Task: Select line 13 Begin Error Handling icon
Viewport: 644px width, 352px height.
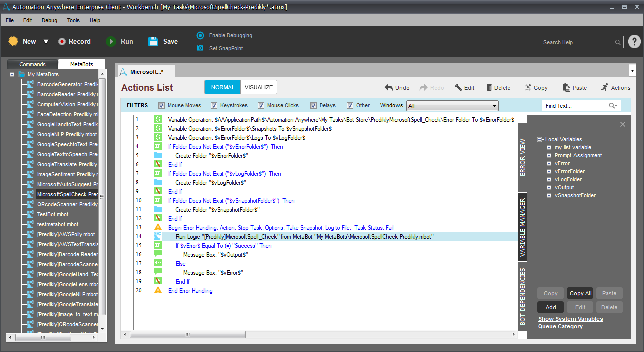Action: (x=158, y=227)
